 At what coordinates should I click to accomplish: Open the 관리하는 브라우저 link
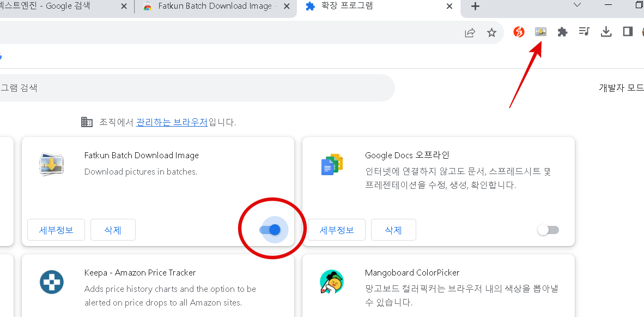[x=172, y=122]
